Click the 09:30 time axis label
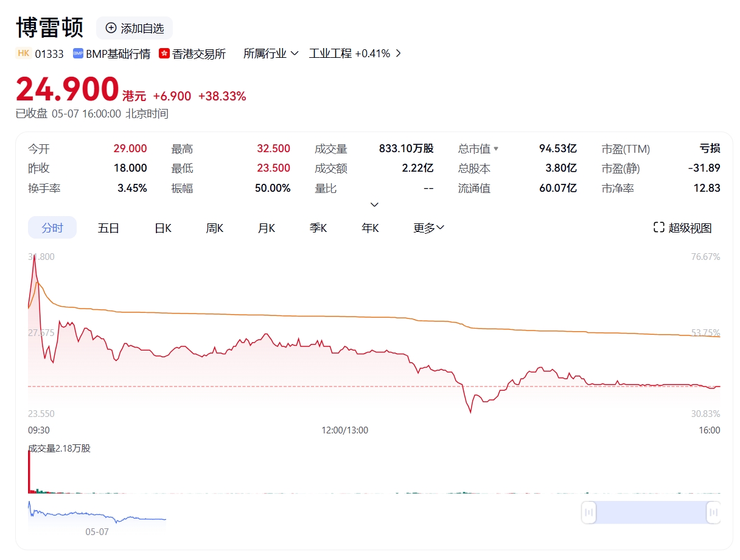 [39, 430]
